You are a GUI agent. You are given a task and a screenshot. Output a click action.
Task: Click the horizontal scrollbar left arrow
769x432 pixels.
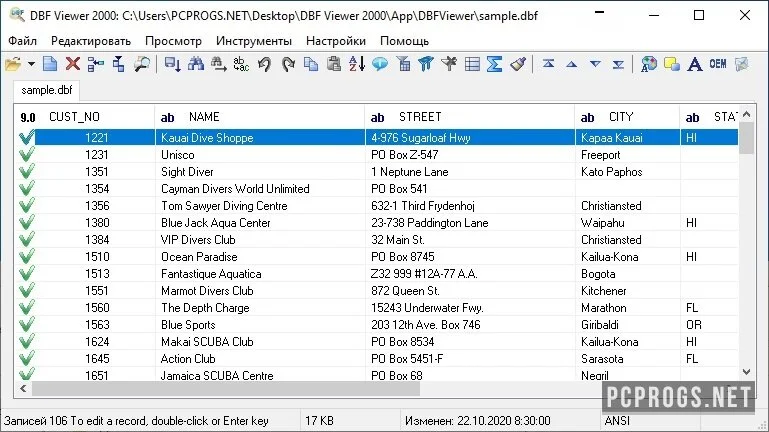coord(23,388)
